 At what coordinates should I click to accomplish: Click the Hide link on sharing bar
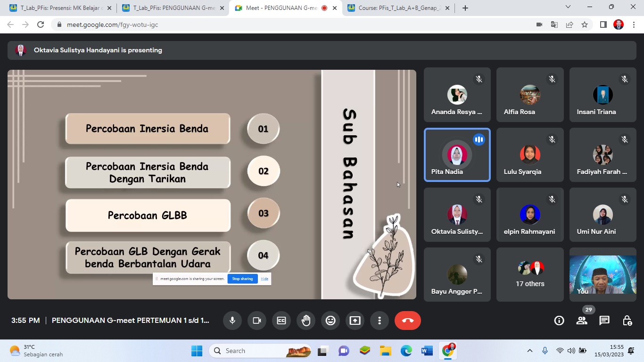(264, 279)
